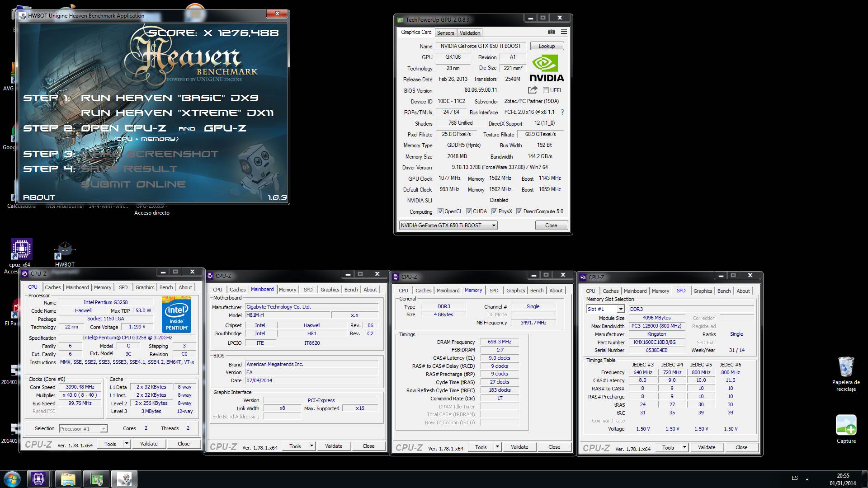The width and height of the screenshot is (868, 488).
Task: Click Run Heaven "Basic" DX9 step
Action: [170, 98]
